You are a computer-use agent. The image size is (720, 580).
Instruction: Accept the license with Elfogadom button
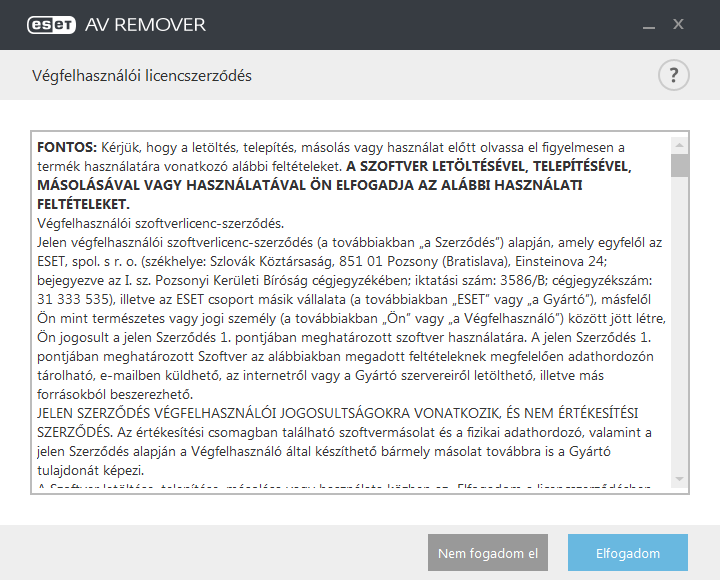tap(628, 553)
